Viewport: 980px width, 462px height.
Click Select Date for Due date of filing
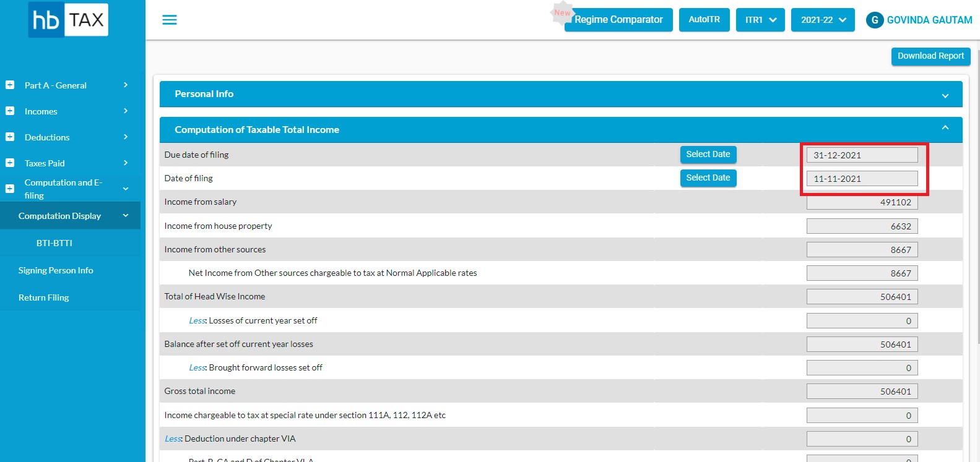click(708, 155)
